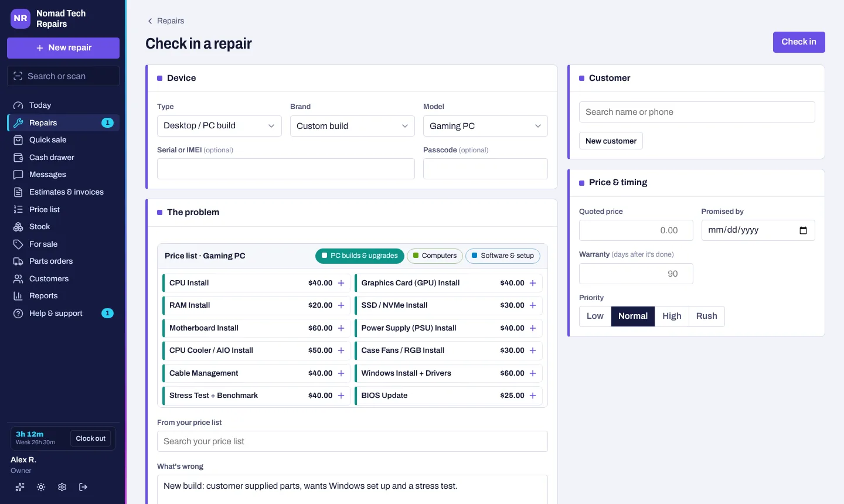This screenshot has height=504, width=844.
Task: Set priority to Low
Action: [595, 316]
